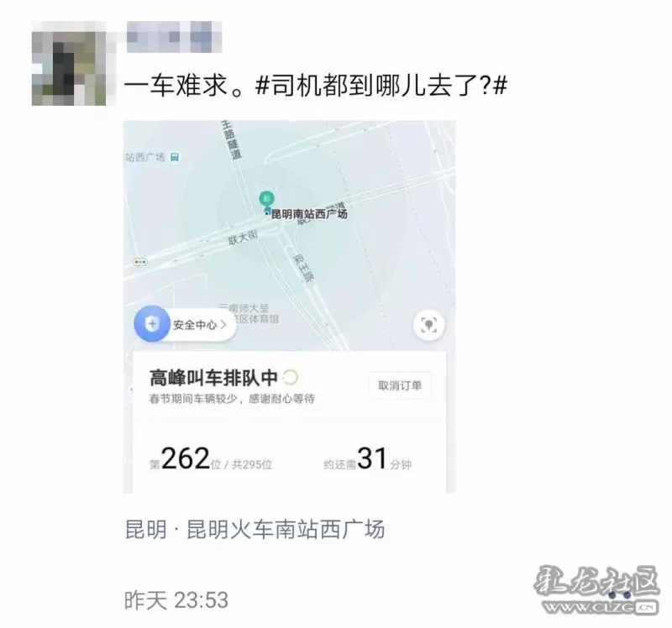Open the blurred poster username
The width and height of the screenshot is (672, 628).
174,37
